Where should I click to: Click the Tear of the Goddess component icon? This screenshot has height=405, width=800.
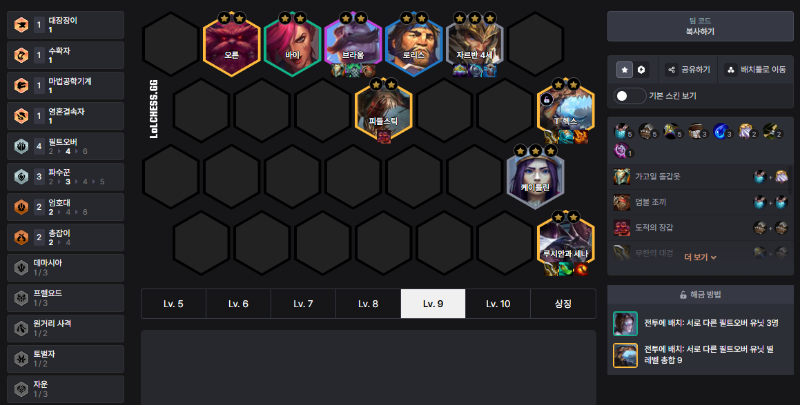(x=721, y=131)
